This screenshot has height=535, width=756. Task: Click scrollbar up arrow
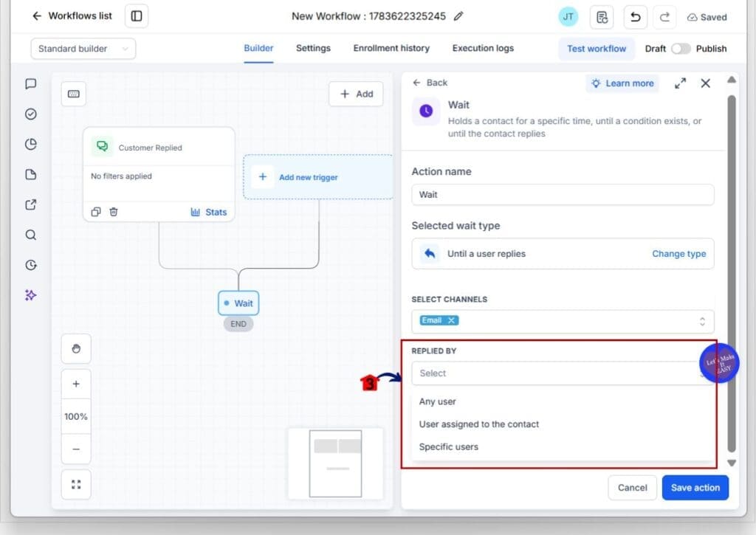pyautogui.click(x=732, y=80)
